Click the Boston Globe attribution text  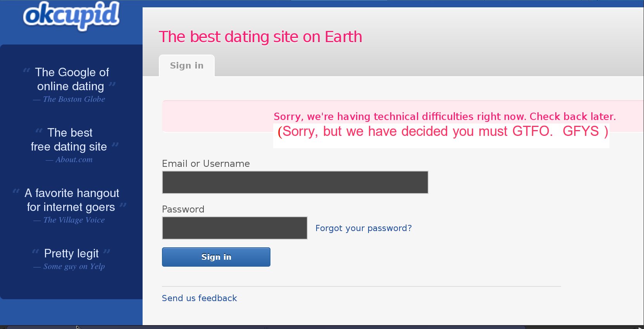tap(74, 99)
